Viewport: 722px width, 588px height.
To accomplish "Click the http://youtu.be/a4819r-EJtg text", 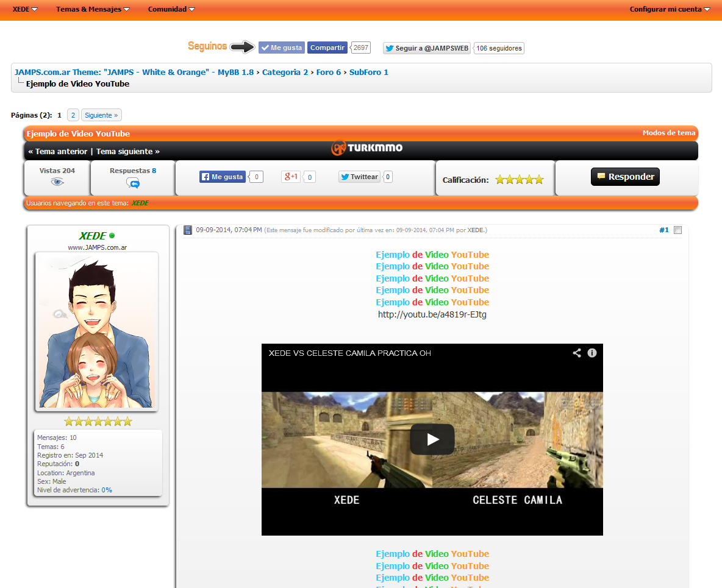I will click(x=432, y=314).
